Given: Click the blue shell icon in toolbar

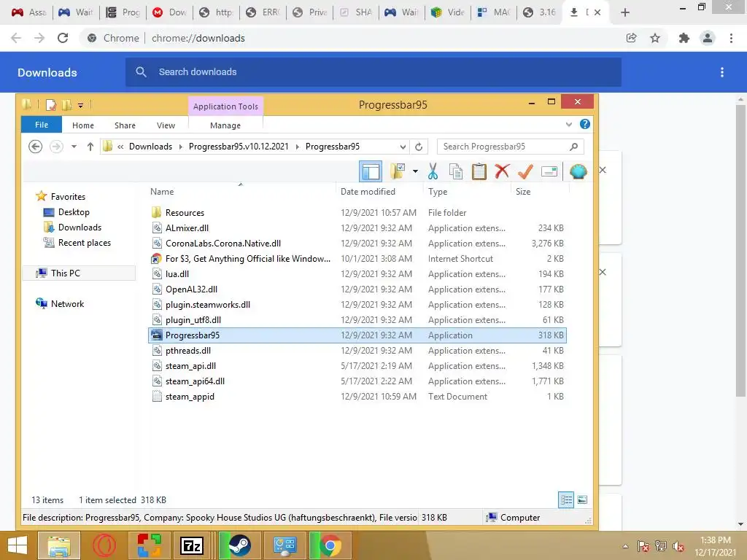Looking at the screenshot, I should click(x=578, y=171).
